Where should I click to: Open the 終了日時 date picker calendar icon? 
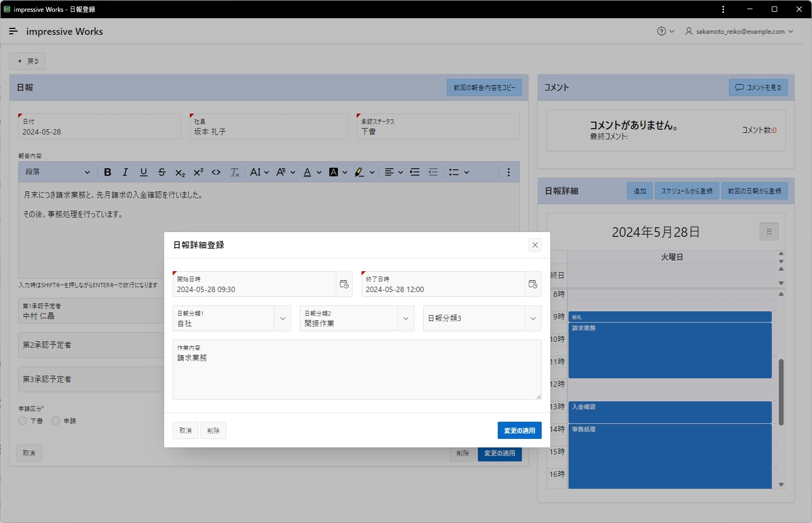pyautogui.click(x=533, y=284)
